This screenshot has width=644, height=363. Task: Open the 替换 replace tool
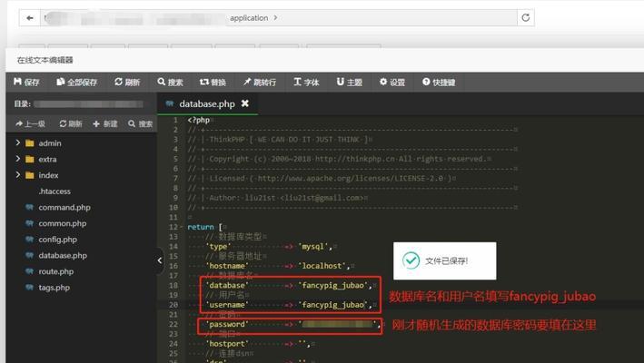(x=213, y=82)
